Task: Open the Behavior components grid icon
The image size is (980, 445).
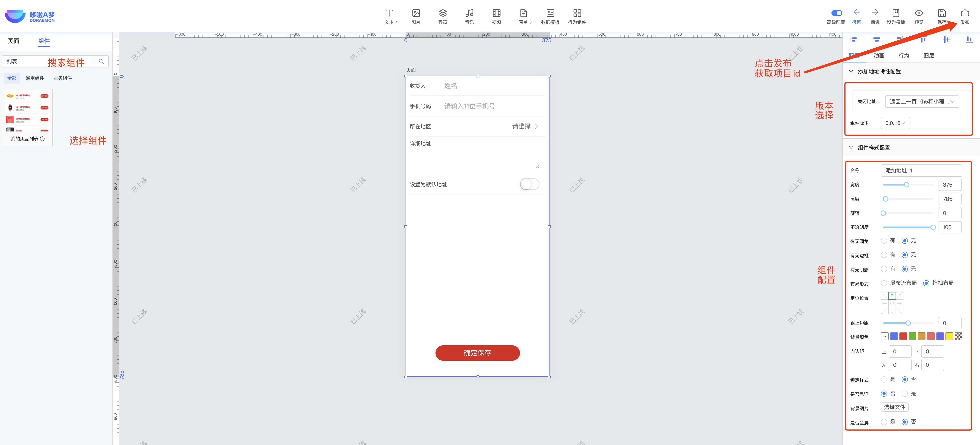Action: pos(577,13)
